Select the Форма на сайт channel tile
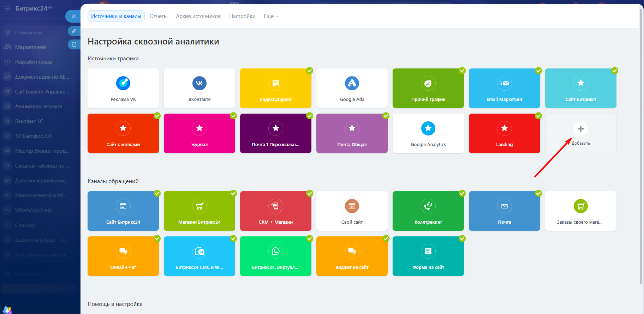 428,256
